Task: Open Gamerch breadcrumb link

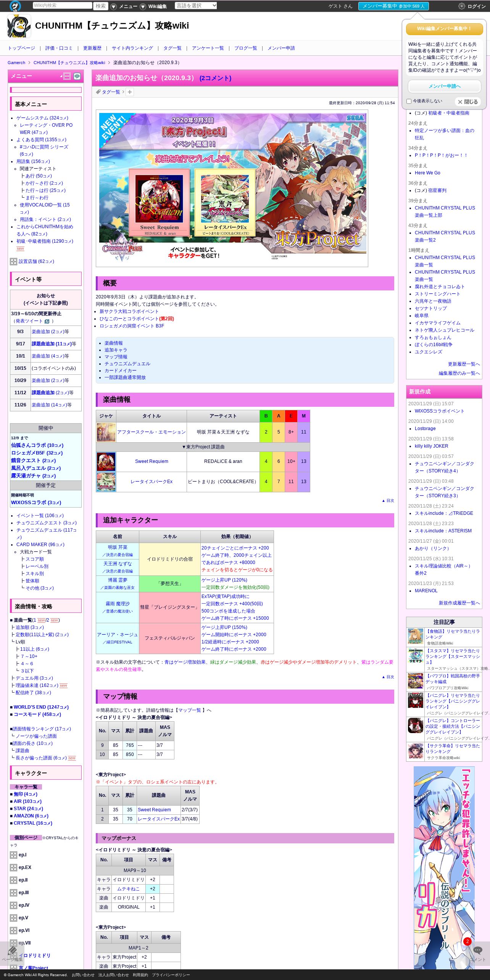Action: 16,63
